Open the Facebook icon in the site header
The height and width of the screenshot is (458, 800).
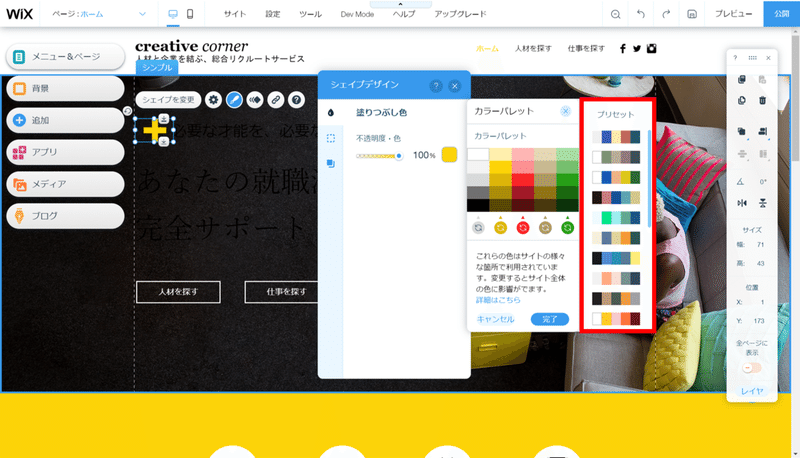(x=622, y=48)
